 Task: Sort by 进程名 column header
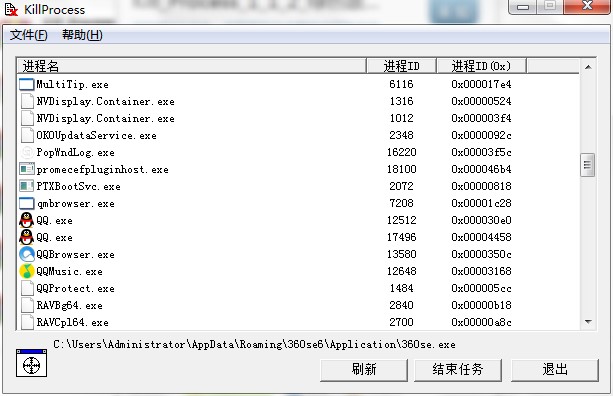(x=192, y=66)
